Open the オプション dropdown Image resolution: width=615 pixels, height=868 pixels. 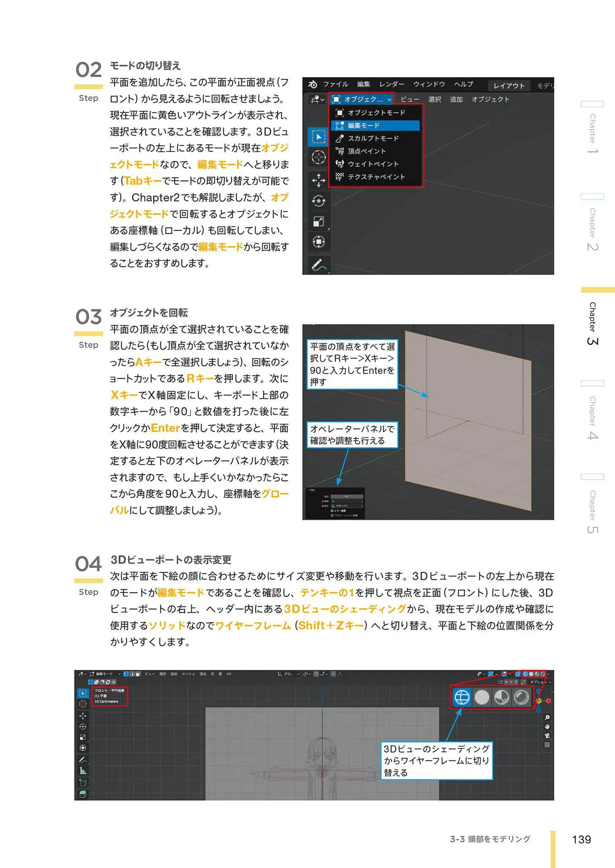541,682
